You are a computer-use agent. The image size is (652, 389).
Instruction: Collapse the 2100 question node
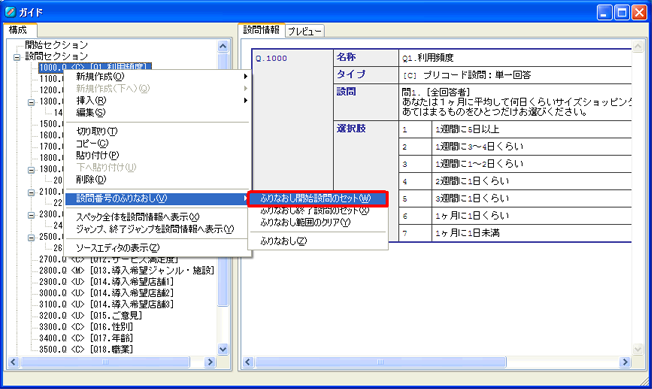[x=31, y=192]
